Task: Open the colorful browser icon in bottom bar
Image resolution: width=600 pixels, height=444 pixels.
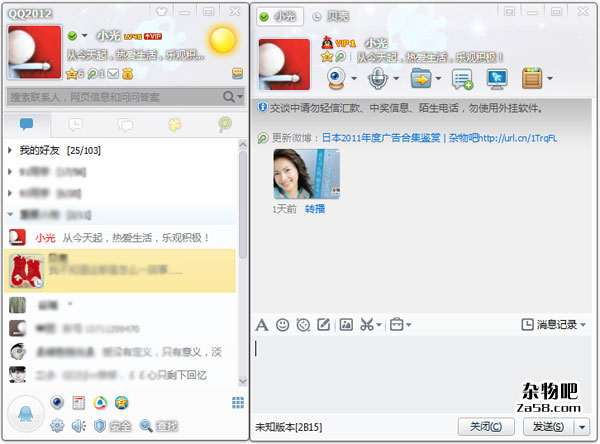Action: (100, 403)
